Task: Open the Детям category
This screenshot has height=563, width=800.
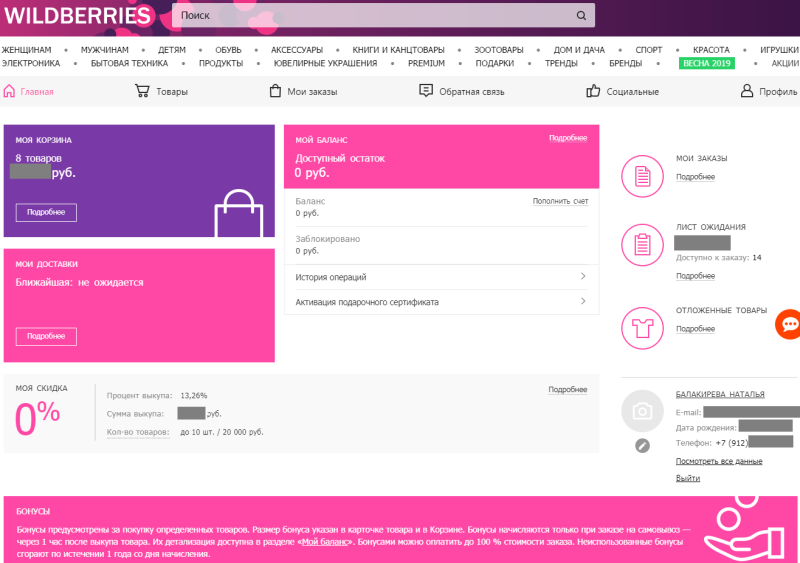Action: tap(172, 50)
